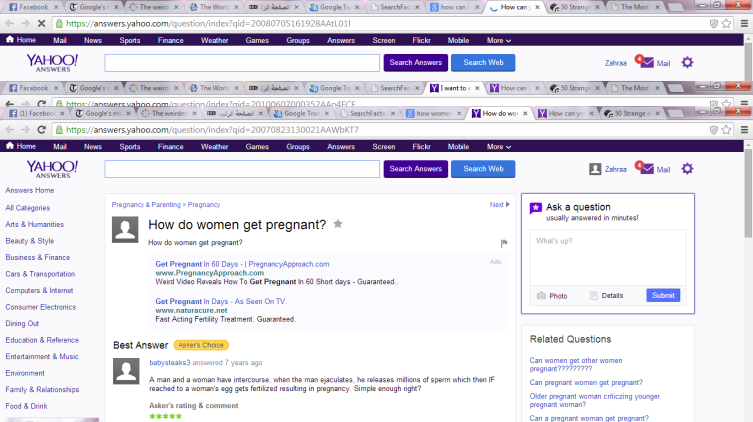Click the What's up question text area
753x422 pixels.
(608, 258)
